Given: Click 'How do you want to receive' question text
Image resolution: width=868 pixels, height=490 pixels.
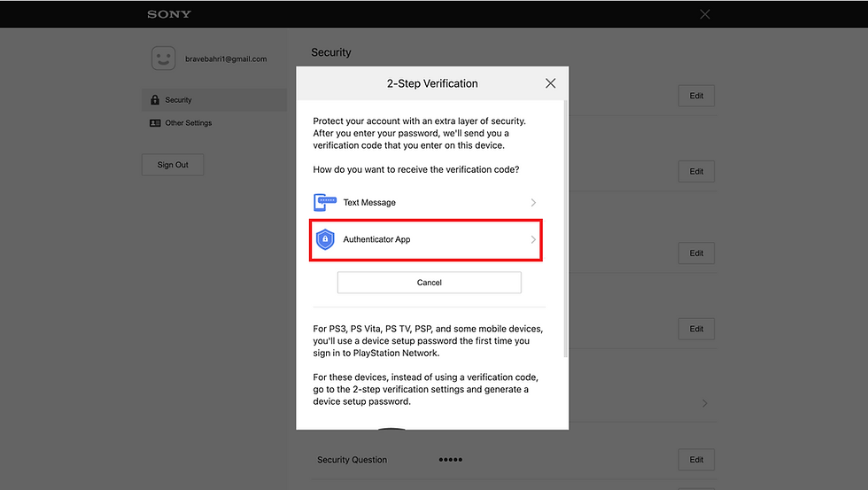Looking at the screenshot, I should point(416,169).
